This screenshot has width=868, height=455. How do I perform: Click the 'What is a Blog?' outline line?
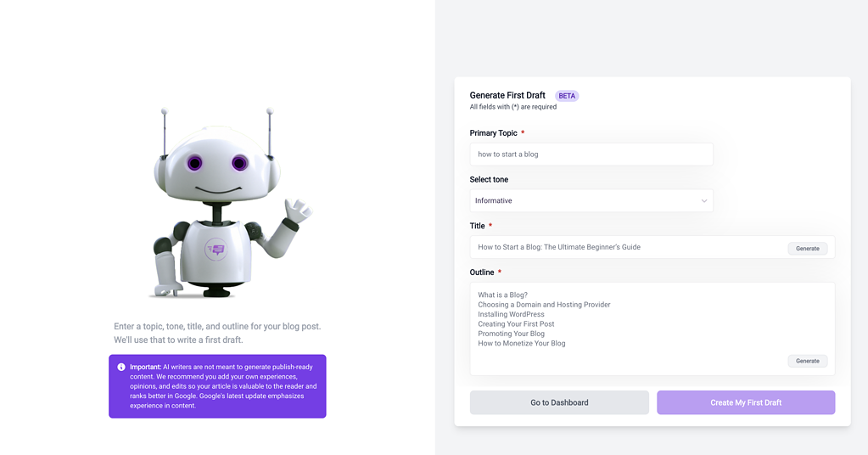click(502, 295)
